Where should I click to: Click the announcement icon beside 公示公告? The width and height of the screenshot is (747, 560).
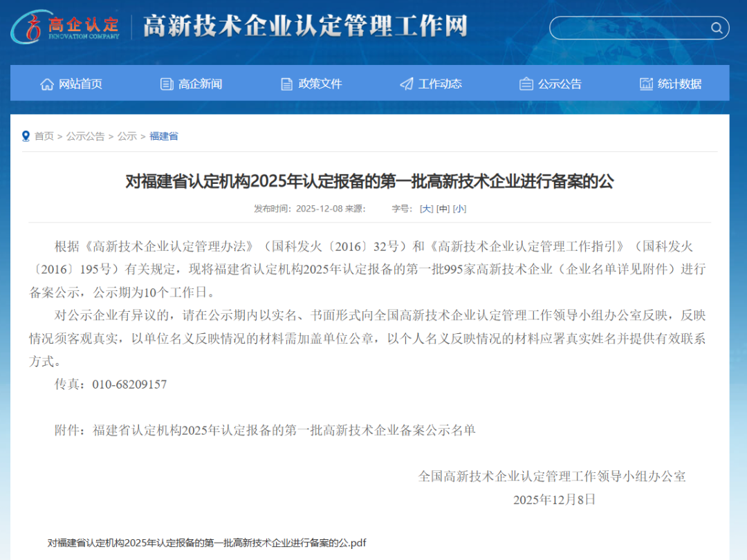tap(525, 84)
